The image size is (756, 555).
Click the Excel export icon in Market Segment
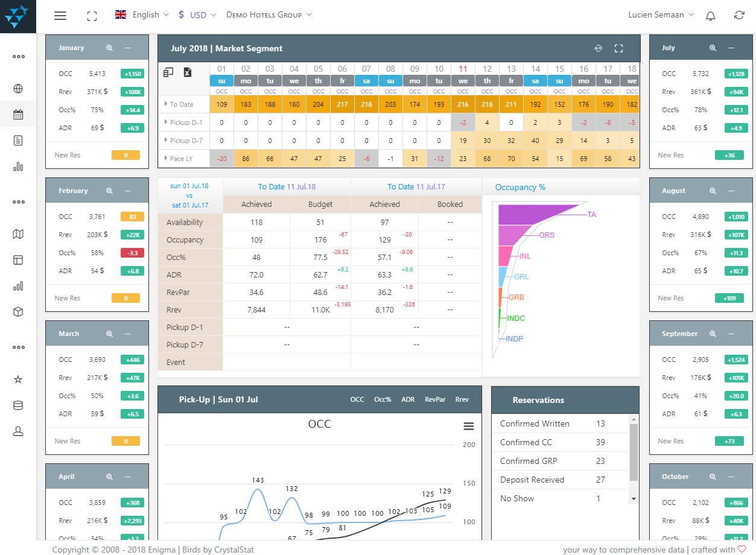188,72
